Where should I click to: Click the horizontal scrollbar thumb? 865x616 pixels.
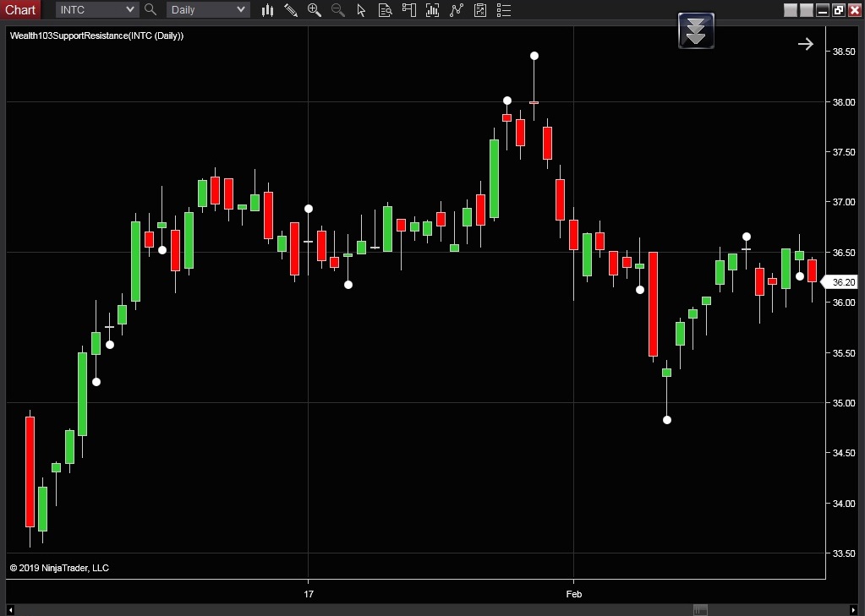tap(700, 610)
